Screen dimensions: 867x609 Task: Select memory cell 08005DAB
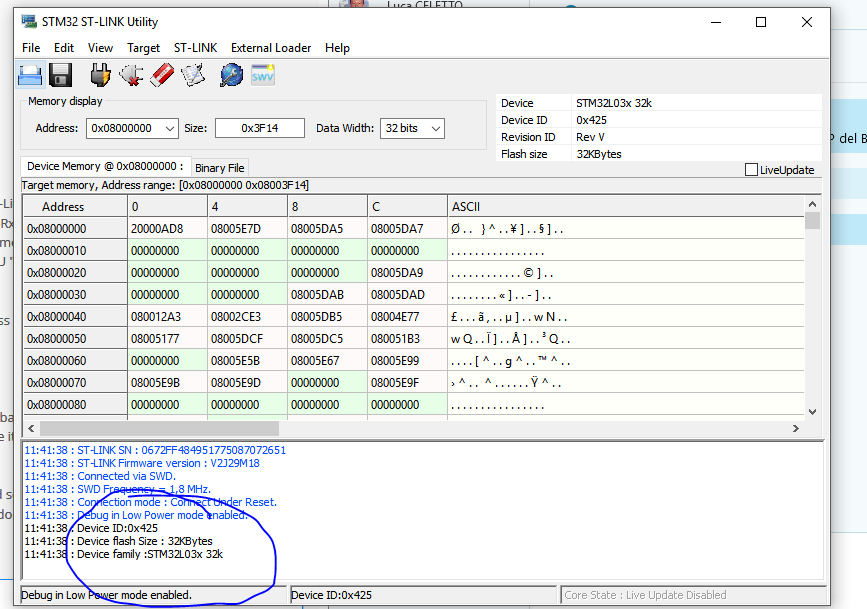pos(327,295)
